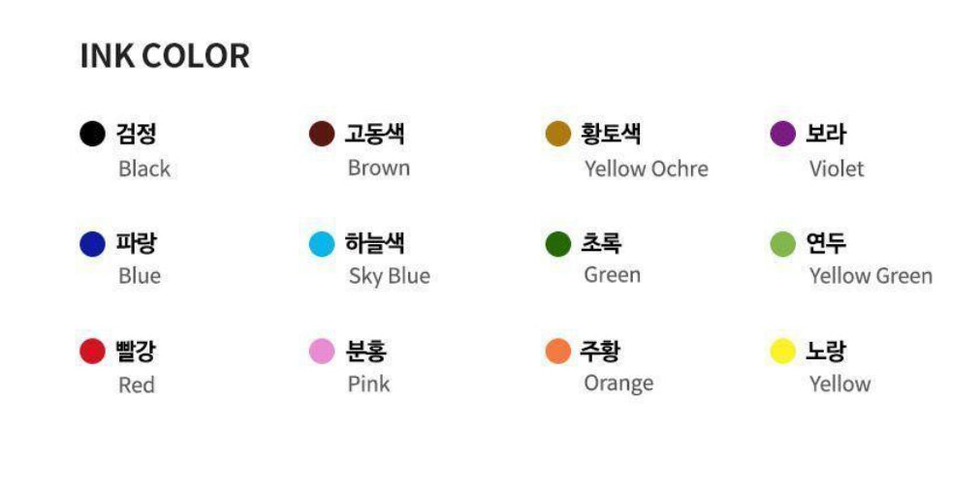The image size is (980, 495).
Task: Choose the brown ink color dot
Action: pos(322,134)
